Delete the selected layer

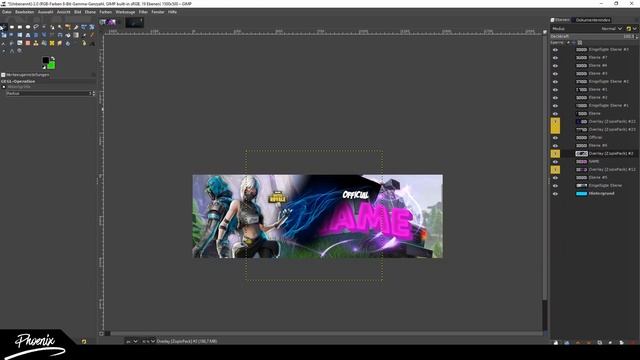(x=633, y=342)
